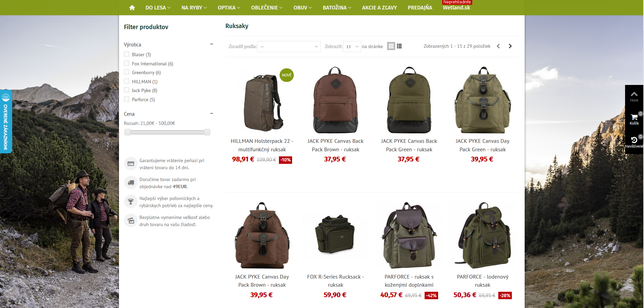The width and height of the screenshot is (644, 308).
Task: Click the right handle of price slider
Action: click(207, 132)
